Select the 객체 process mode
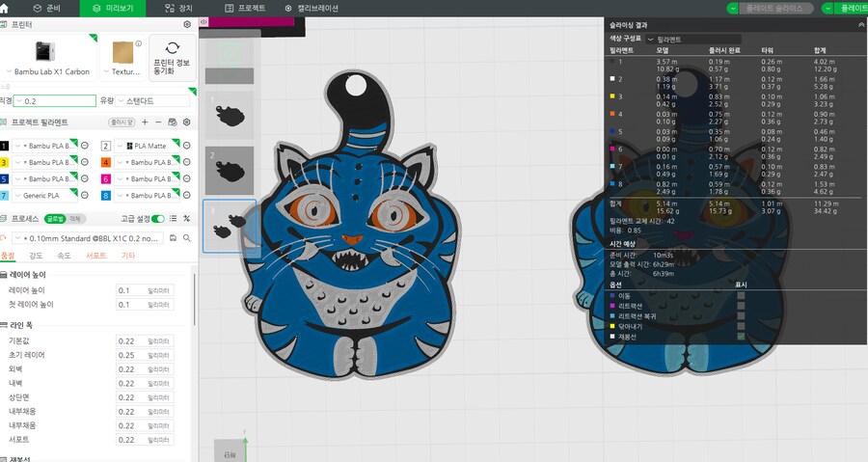Screen dimensions: 868x462 point(74,219)
